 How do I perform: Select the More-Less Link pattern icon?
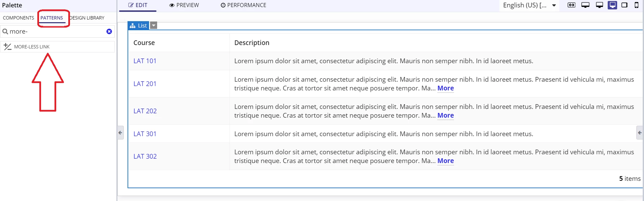(x=7, y=47)
